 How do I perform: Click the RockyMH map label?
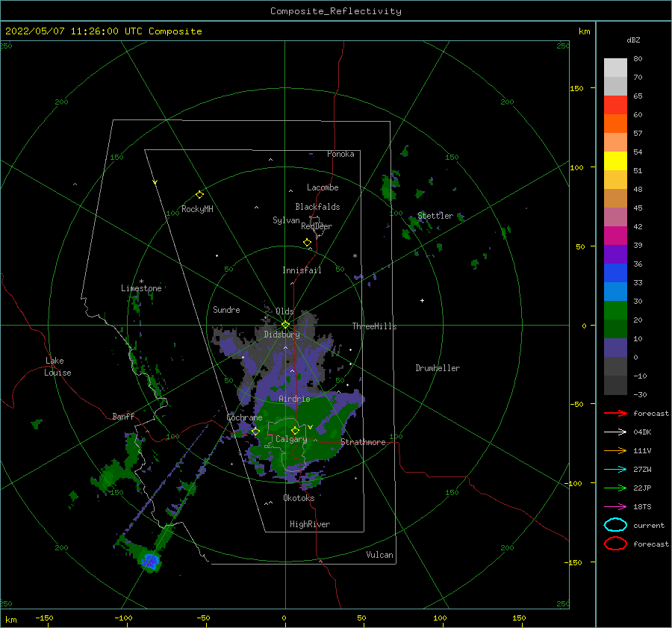pos(197,209)
